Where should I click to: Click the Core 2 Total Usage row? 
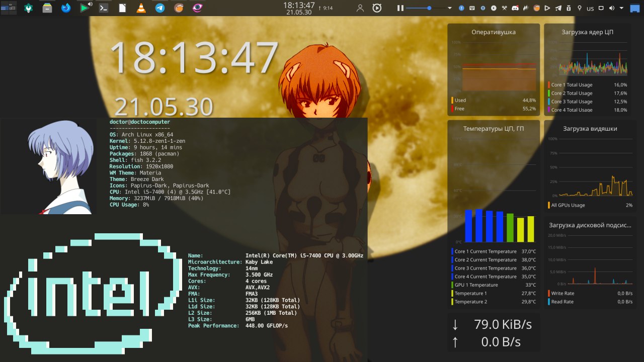tap(588, 93)
